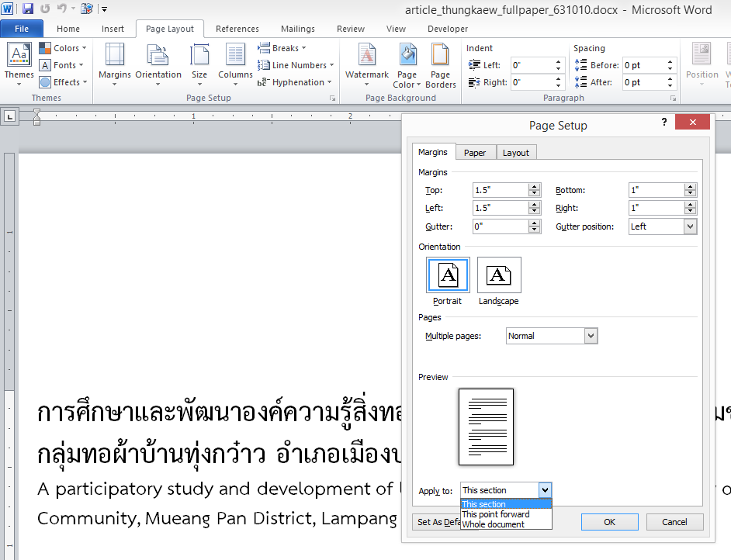Open the Columns layout menu

[x=235, y=62]
